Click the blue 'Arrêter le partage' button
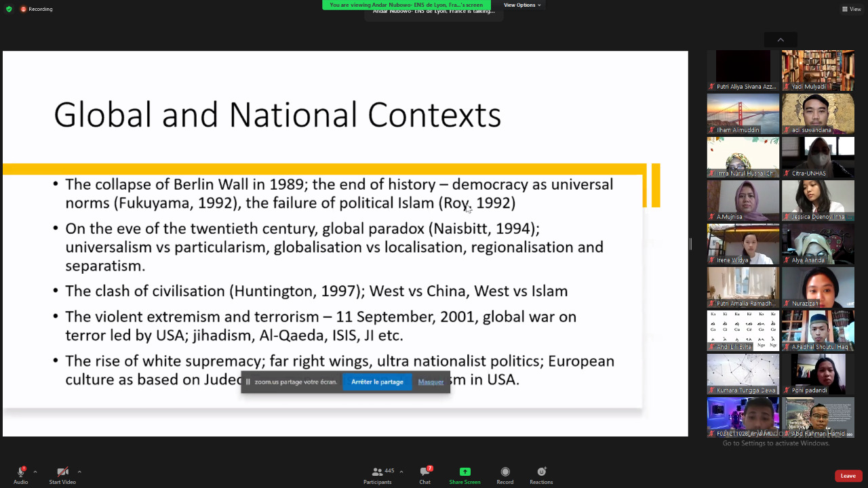 377,382
